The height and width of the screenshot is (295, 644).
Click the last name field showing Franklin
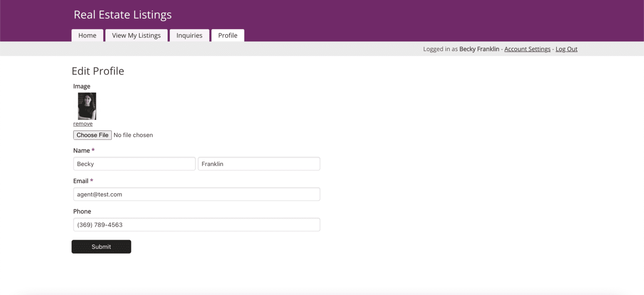pos(259,164)
